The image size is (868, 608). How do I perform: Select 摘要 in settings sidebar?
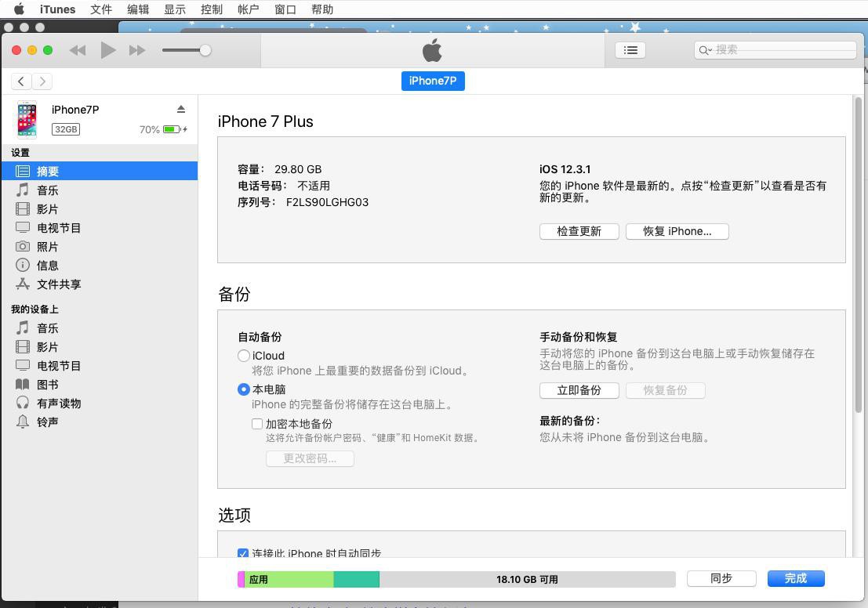pyautogui.click(x=100, y=171)
